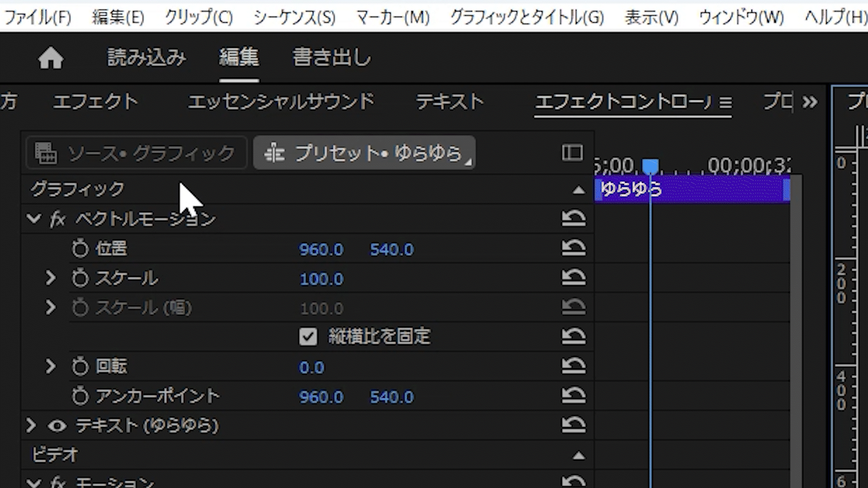Click the ソース•グラフィック source button
This screenshot has height=488, width=868.
(136, 153)
